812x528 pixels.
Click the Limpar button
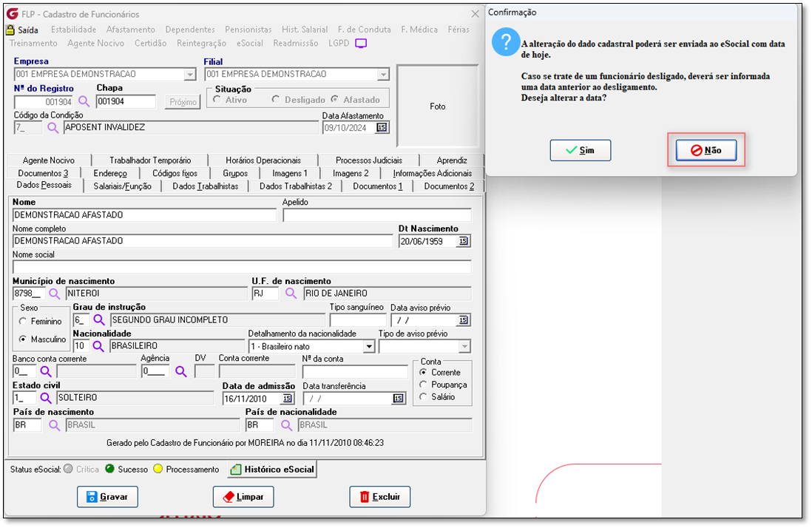coord(243,497)
